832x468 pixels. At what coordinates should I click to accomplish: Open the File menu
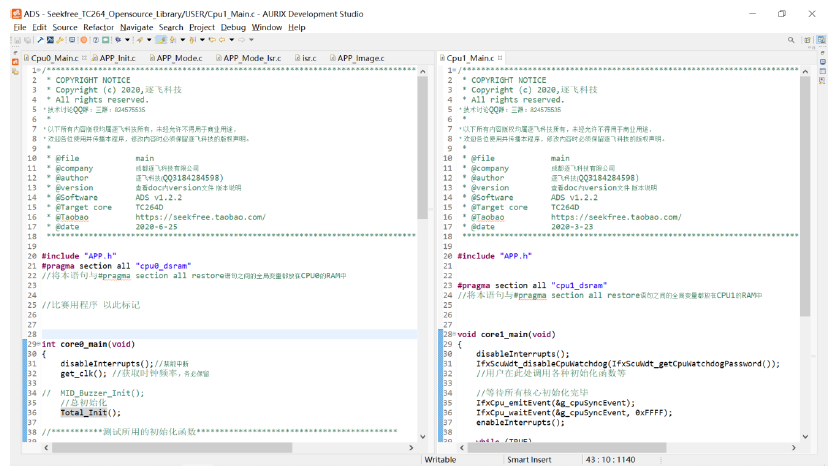(x=20, y=27)
